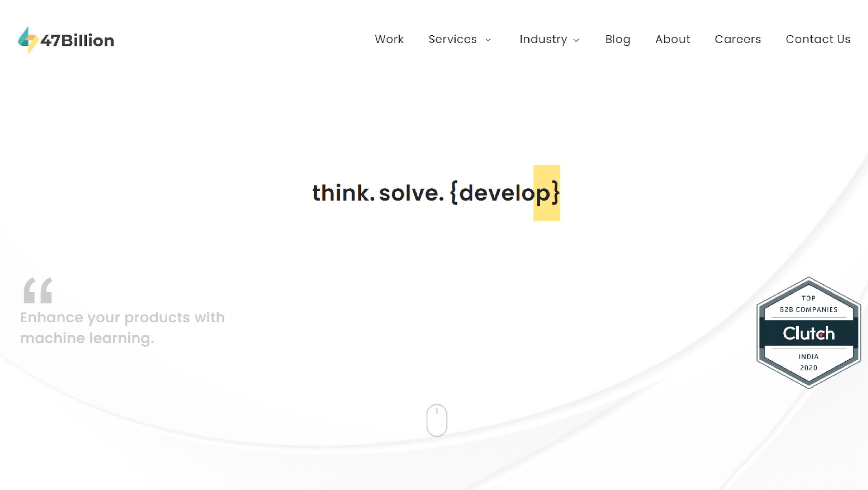The height and width of the screenshot is (490, 868).
Task: Click the About navigation menu item
Action: (672, 39)
